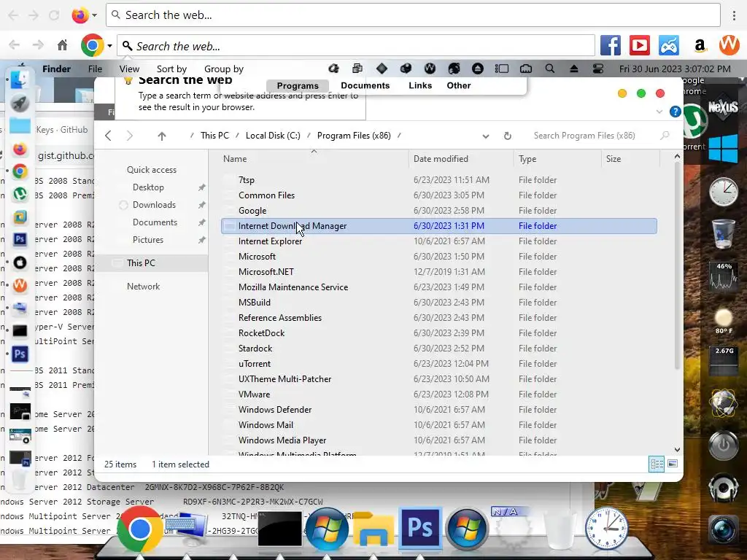Switch to the Other tab
The image size is (747, 560).
coord(458,85)
